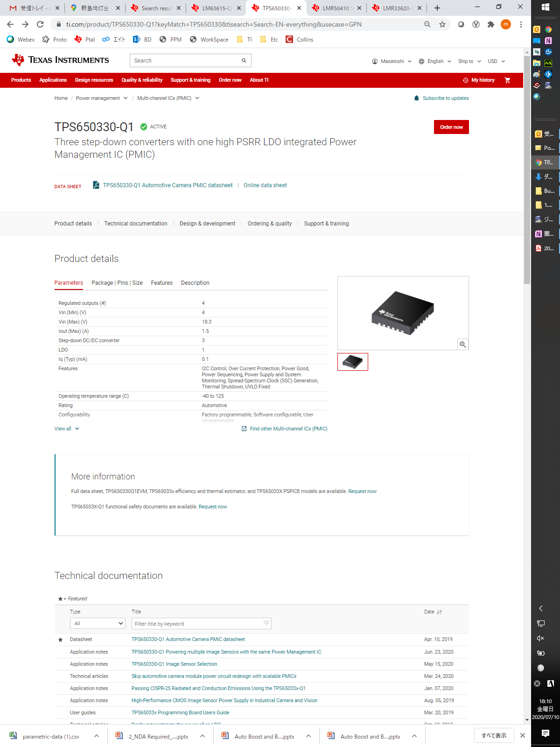Expand Power management breadcrumb dropdown
Image resolution: width=560 pixels, height=747 pixels.
pyautogui.click(x=125, y=98)
